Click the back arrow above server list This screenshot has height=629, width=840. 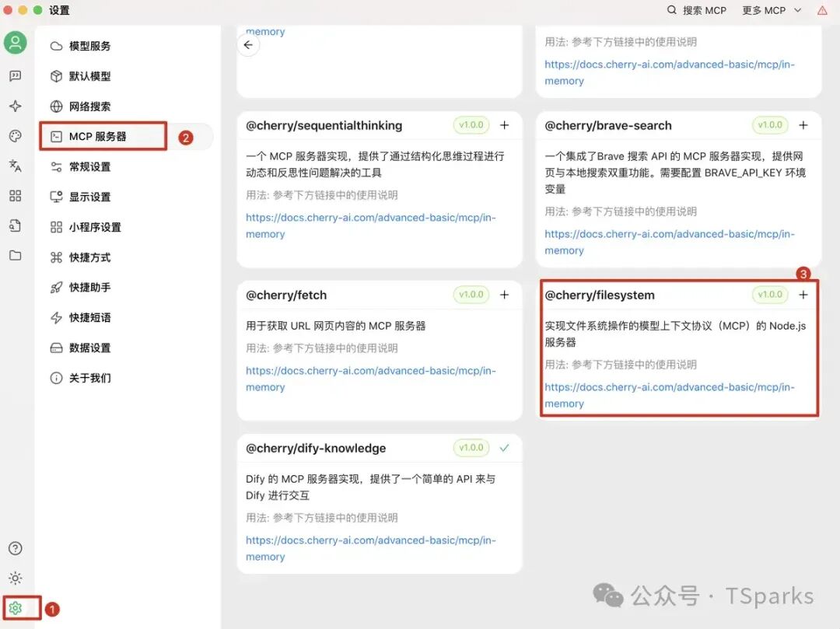pos(248,45)
